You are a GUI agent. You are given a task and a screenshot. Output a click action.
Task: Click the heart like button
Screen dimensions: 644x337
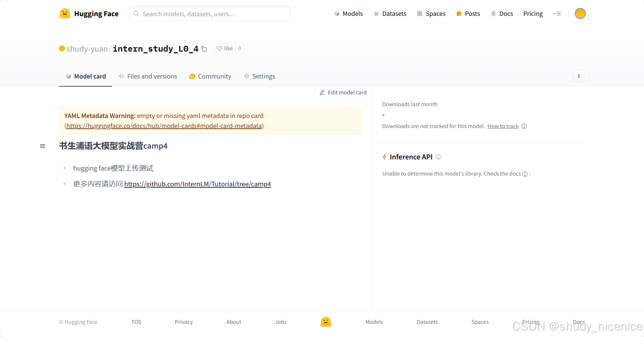[x=225, y=49]
